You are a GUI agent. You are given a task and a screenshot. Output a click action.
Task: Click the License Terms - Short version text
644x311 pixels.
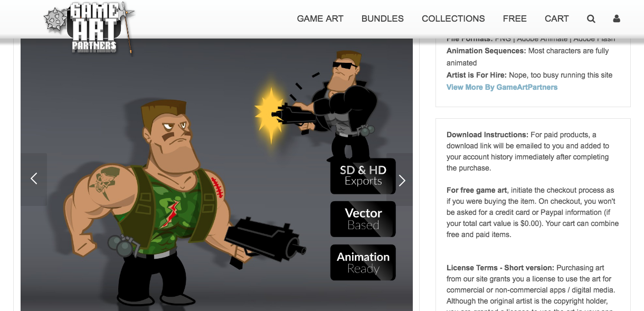pos(500,268)
